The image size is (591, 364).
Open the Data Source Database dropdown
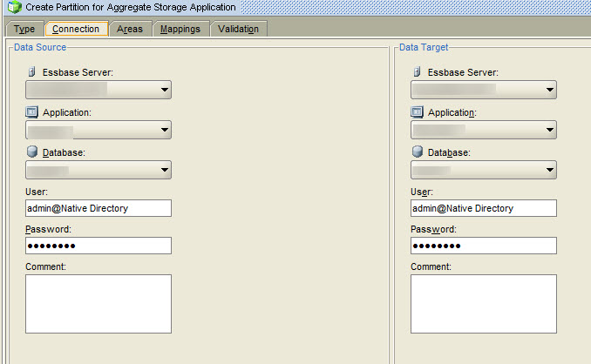pyautogui.click(x=164, y=170)
